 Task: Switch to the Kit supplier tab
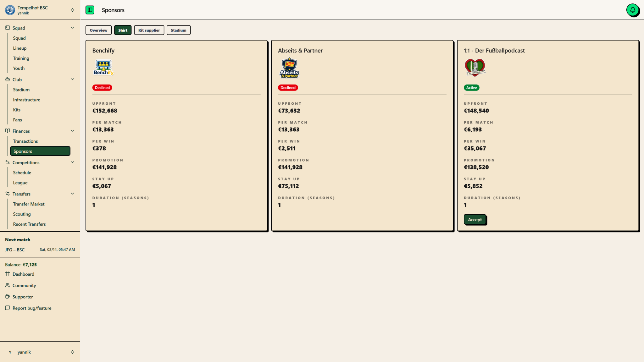149,30
